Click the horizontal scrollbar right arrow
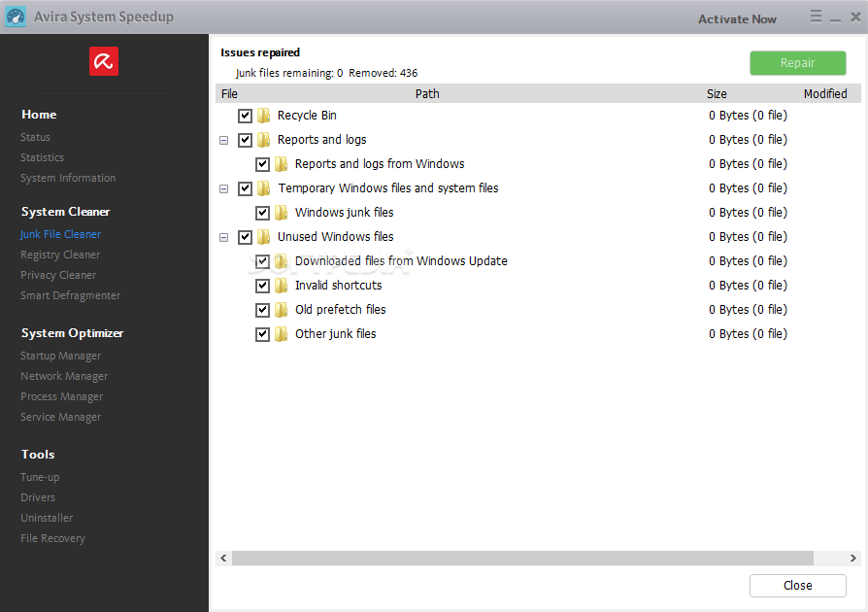The height and width of the screenshot is (612, 868). (x=853, y=559)
